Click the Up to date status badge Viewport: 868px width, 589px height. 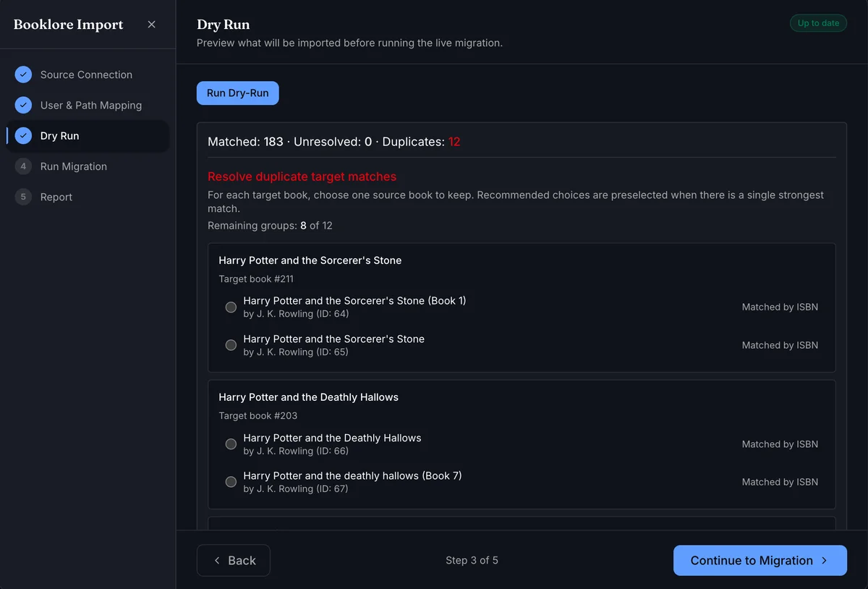(818, 23)
